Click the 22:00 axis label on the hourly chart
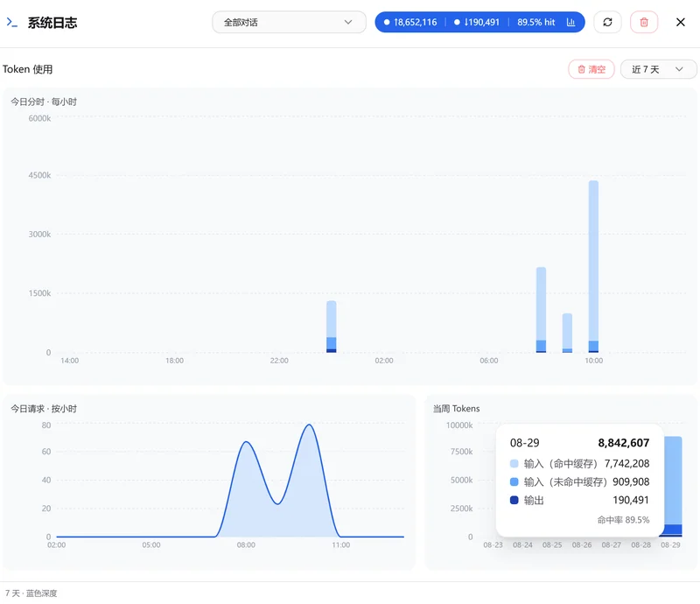The width and height of the screenshot is (700, 604). [x=279, y=361]
